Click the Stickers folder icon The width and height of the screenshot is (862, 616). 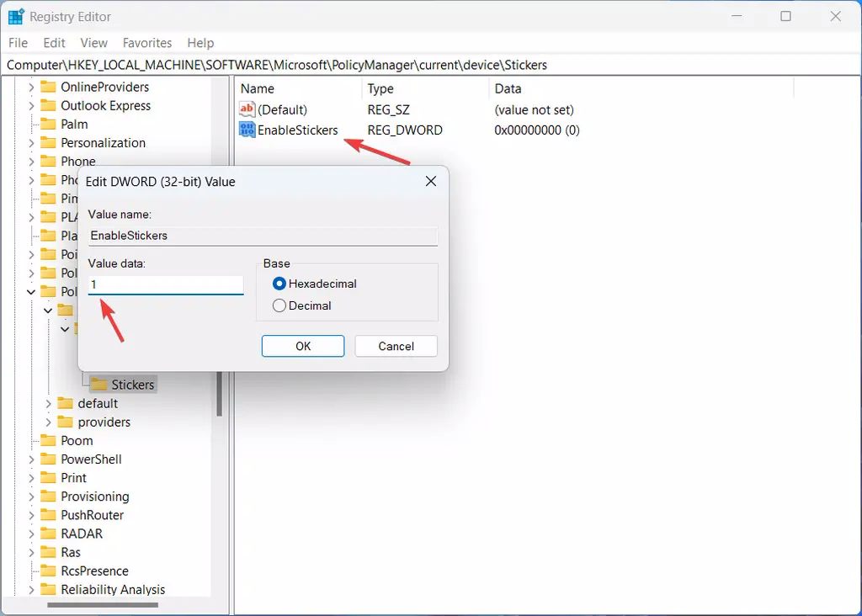click(99, 384)
